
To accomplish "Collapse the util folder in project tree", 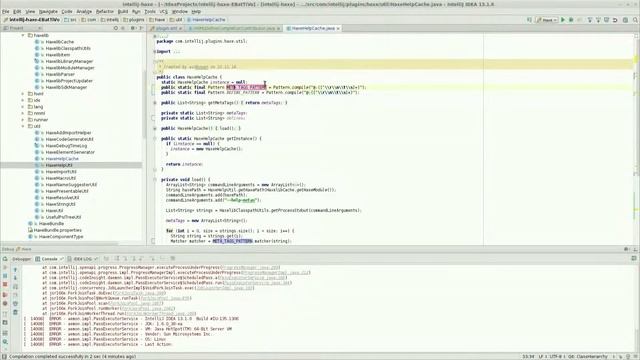I will 23,127.
